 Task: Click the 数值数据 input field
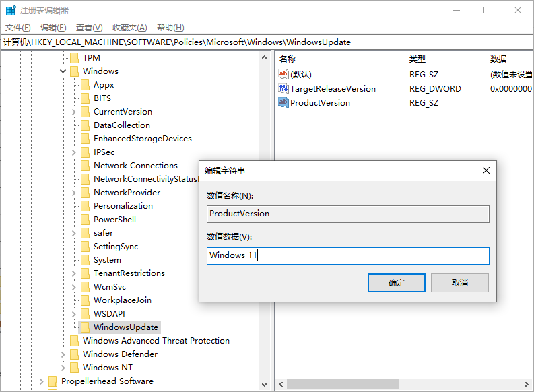pyautogui.click(x=348, y=256)
